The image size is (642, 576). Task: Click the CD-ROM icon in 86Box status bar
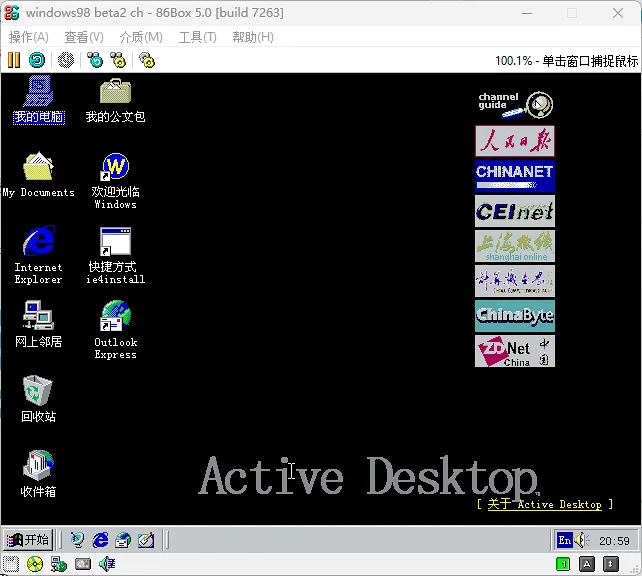pos(35,564)
